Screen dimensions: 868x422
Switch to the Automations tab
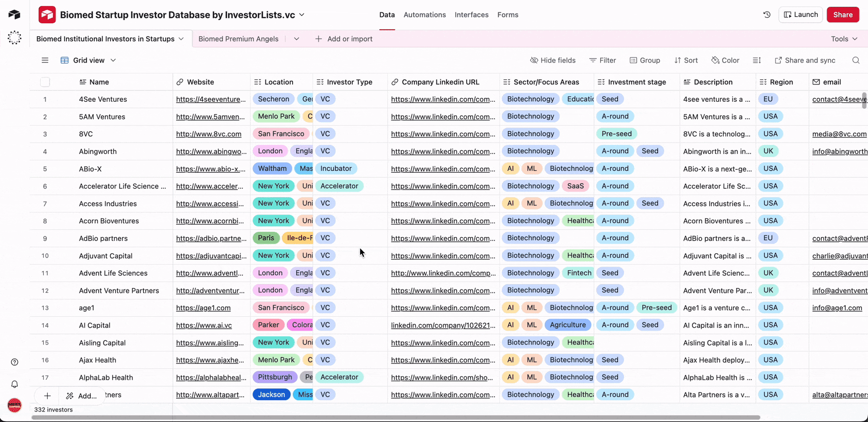[x=425, y=15]
